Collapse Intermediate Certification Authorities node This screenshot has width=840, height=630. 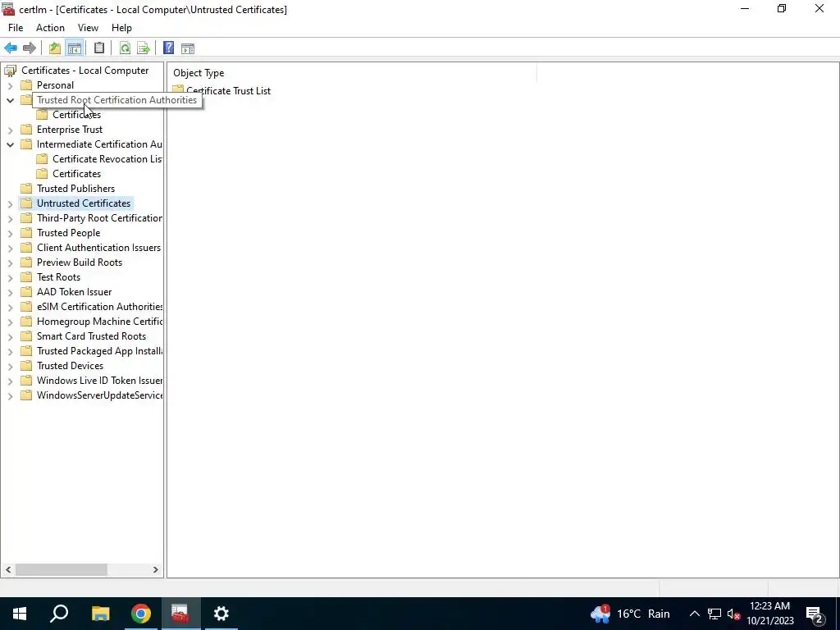coord(10,144)
